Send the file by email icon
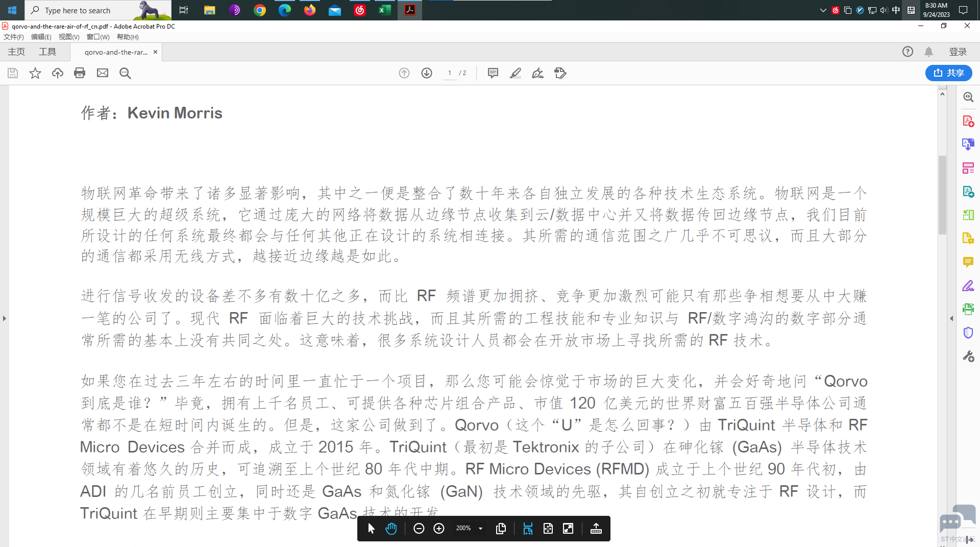The image size is (980, 547). (103, 73)
